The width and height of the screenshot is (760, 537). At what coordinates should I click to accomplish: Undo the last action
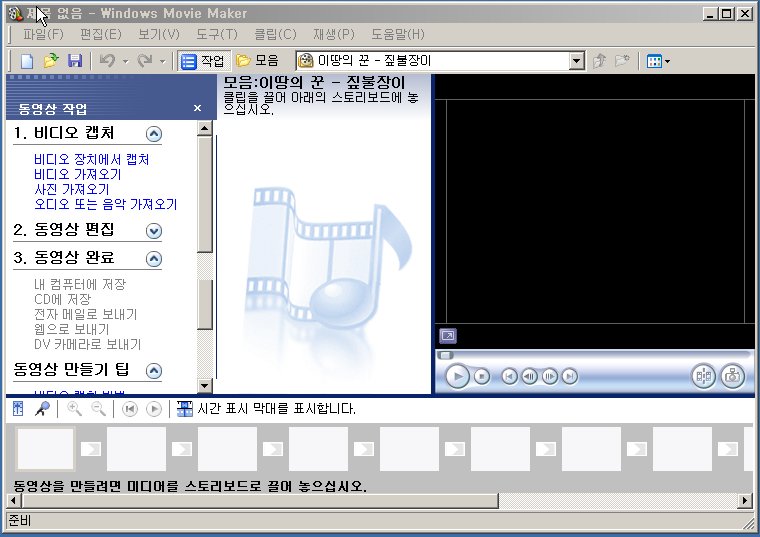(107, 61)
